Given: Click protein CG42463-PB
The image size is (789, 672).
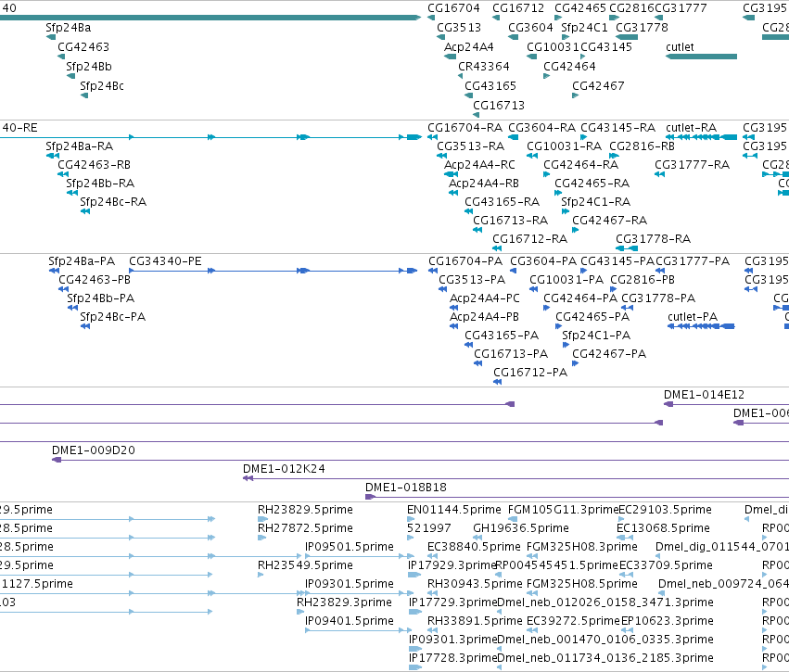Looking at the screenshot, I should point(94,280).
